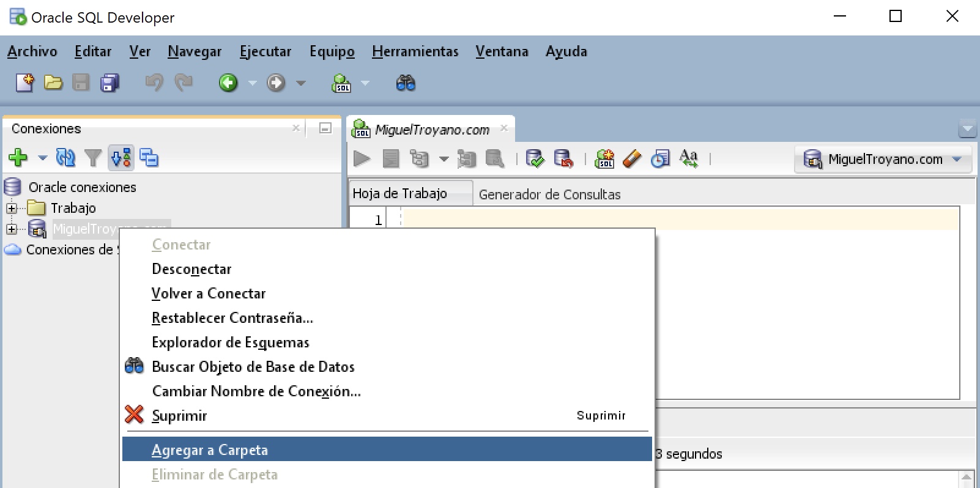Click the collapse all icon in Conexiones
The width and height of the screenshot is (980, 488).
pyautogui.click(x=149, y=158)
